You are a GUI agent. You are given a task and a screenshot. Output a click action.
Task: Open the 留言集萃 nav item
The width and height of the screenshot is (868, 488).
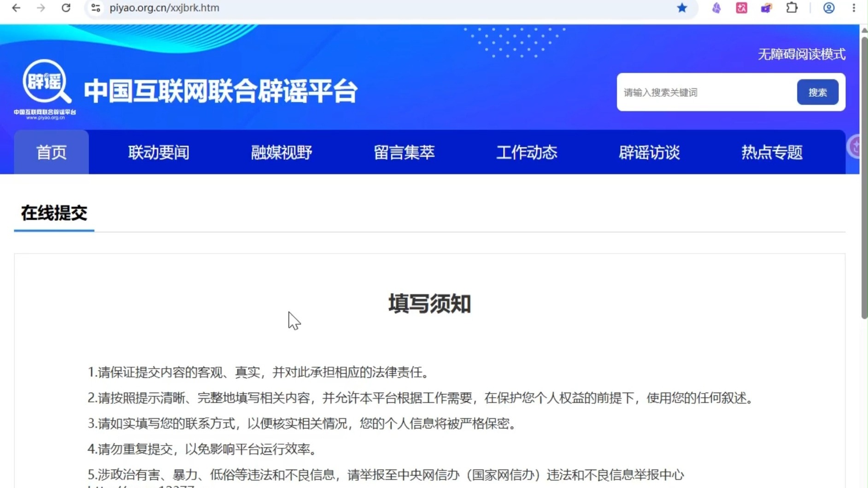404,152
